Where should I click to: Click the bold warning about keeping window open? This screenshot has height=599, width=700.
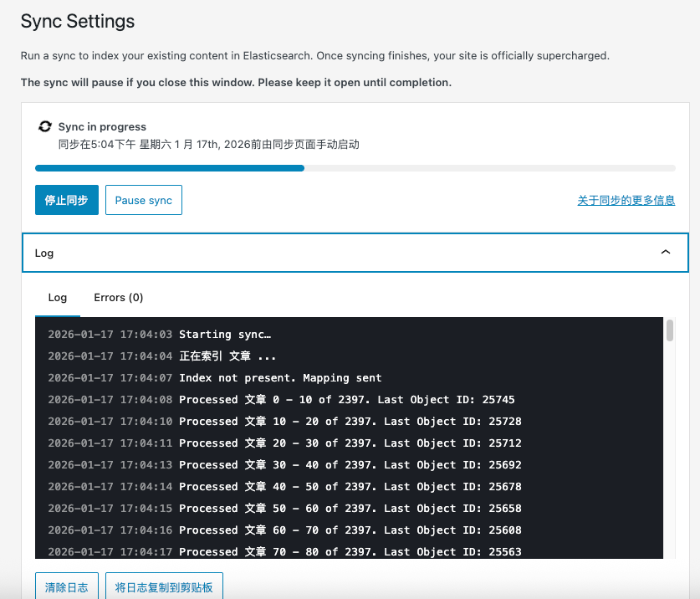(237, 82)
